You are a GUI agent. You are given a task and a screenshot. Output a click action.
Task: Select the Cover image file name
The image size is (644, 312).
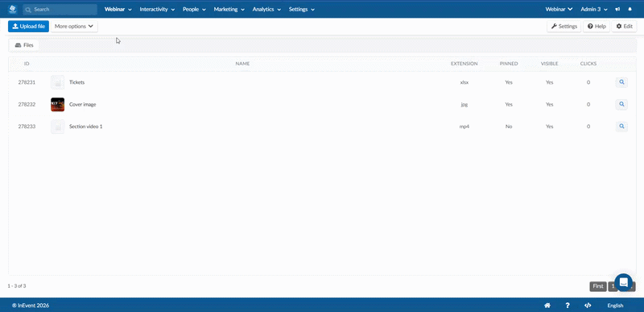coord(83,105)
